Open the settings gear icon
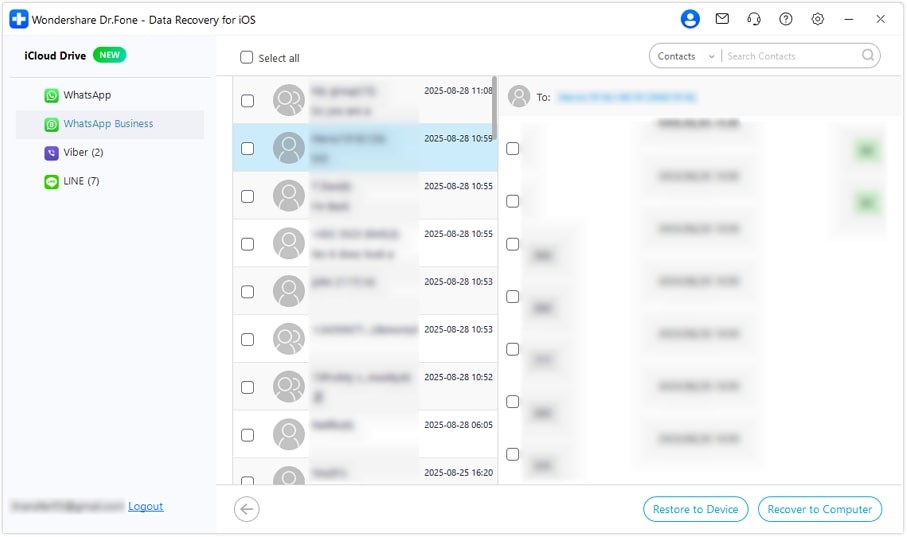The image size is (907, 537). point(817,19)
